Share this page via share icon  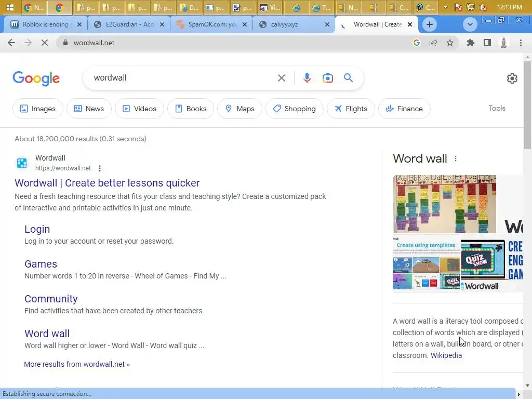pyautogui.click(x=433, y=43)
